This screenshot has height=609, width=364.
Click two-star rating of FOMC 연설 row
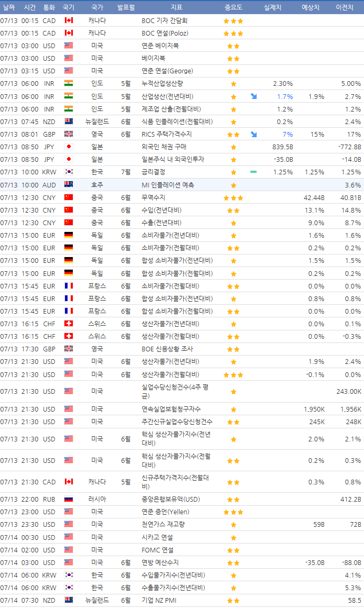coord(234,550)
